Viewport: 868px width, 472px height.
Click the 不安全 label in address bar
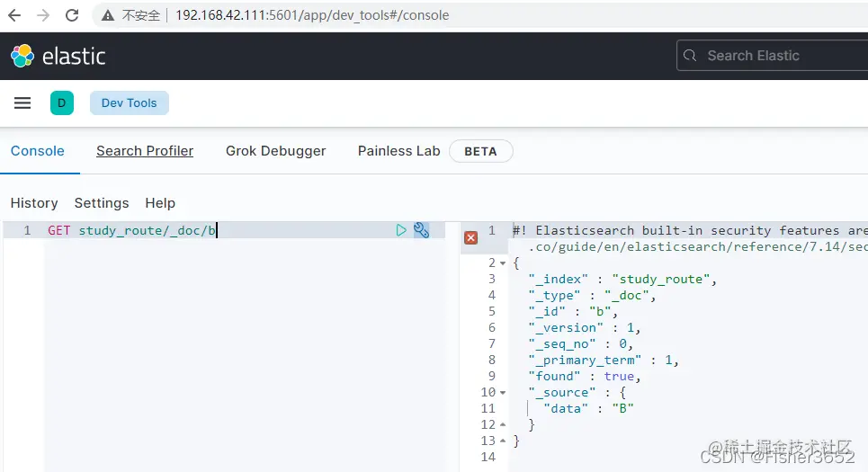click(x=140, y=15)
